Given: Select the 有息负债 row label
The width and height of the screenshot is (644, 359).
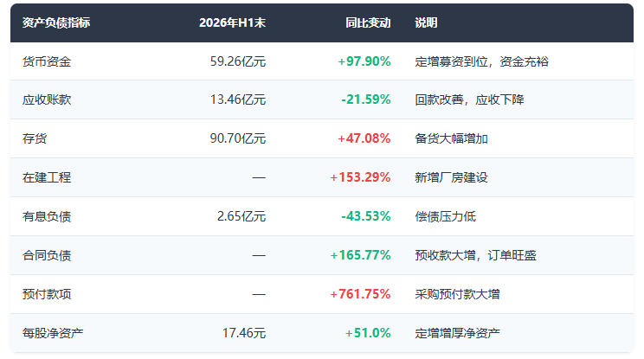Looking at the screenshot, I should tap(47, 216).
